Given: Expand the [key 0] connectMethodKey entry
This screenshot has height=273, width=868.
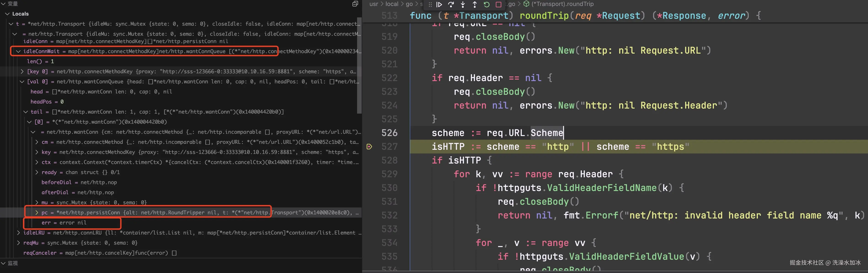Looking at the screenshot, I should (x=22, y=71).
